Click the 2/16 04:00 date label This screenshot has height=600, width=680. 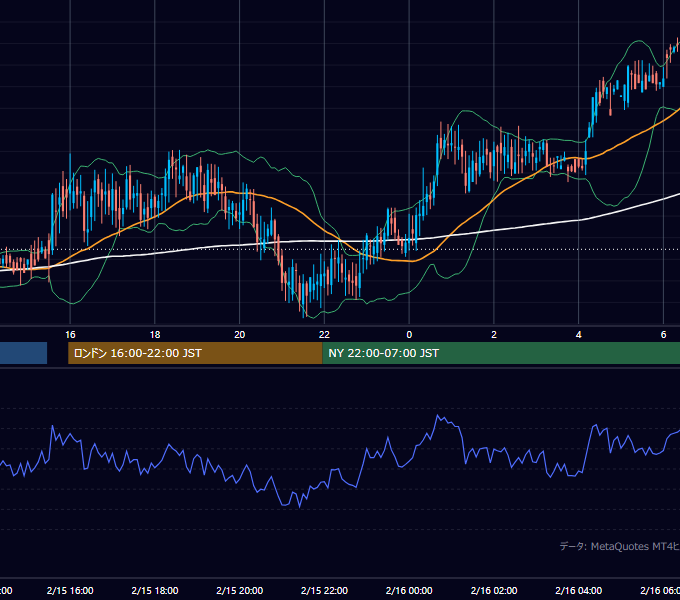579,590
